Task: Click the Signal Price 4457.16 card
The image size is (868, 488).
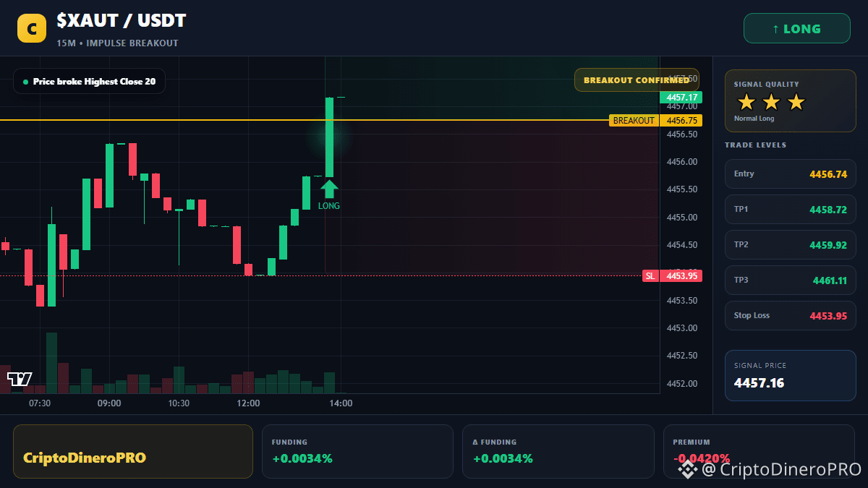Action: click(x=791, y=375)
